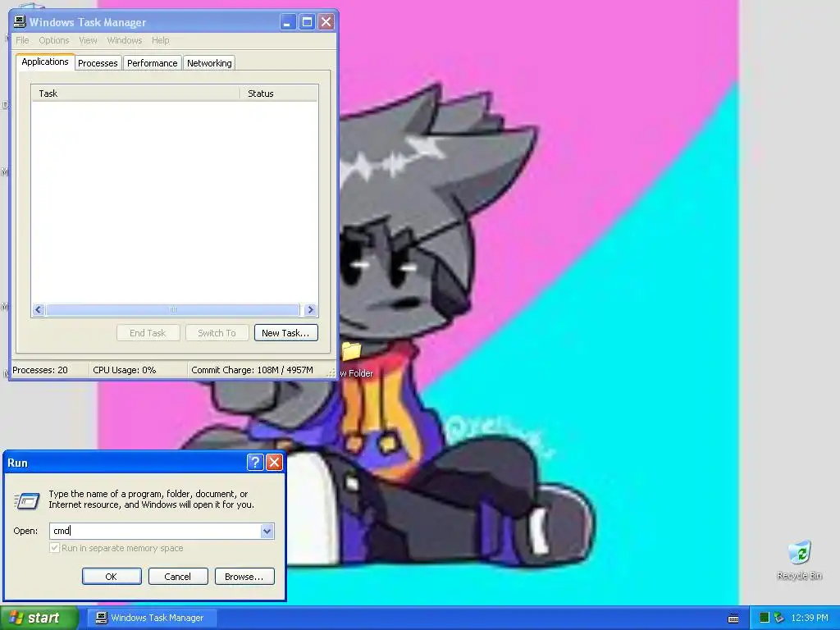This screenshot has width=840, height=630.
Task: Click the green CPU meter tray icon
Action: tap(765, 618)
